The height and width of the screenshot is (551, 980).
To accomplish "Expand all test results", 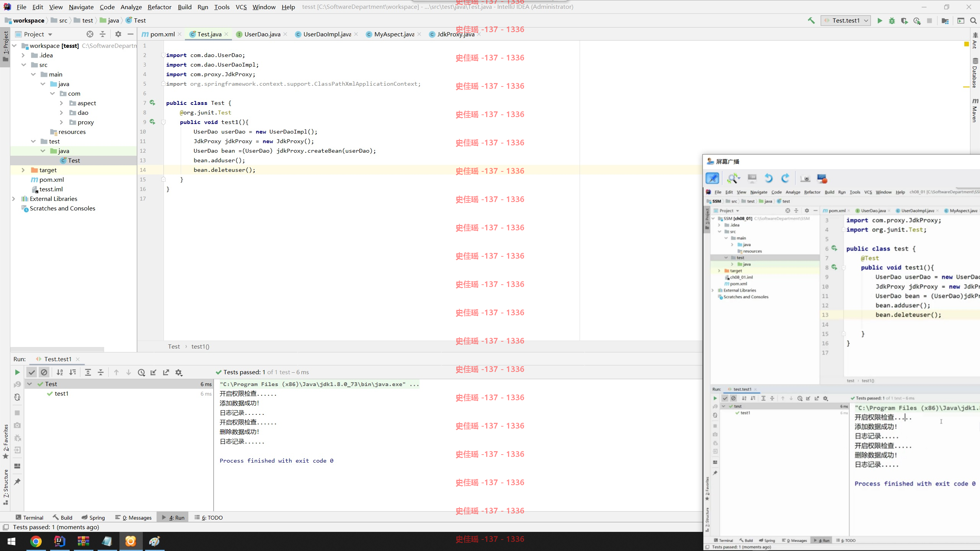I will click(88, 372).
